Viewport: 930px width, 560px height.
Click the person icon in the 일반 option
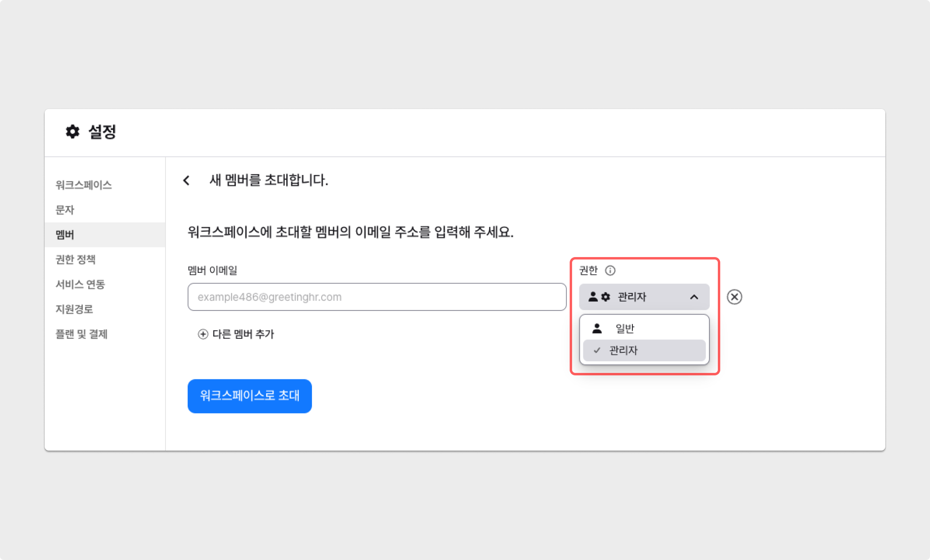597,329
